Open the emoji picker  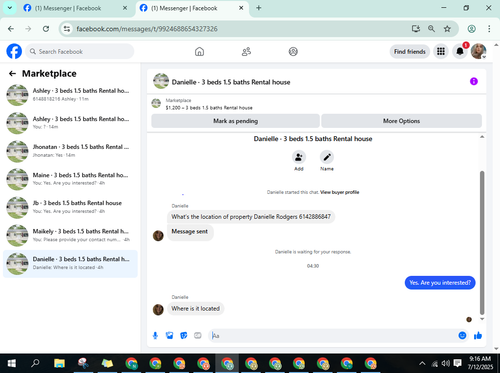tap(462, 335)
